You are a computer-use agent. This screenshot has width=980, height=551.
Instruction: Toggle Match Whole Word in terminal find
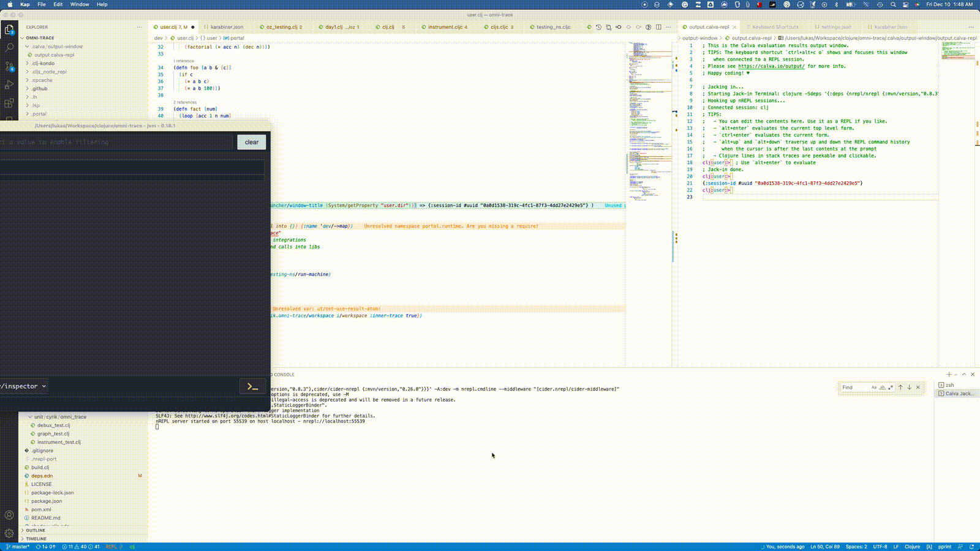coord(882,388)
